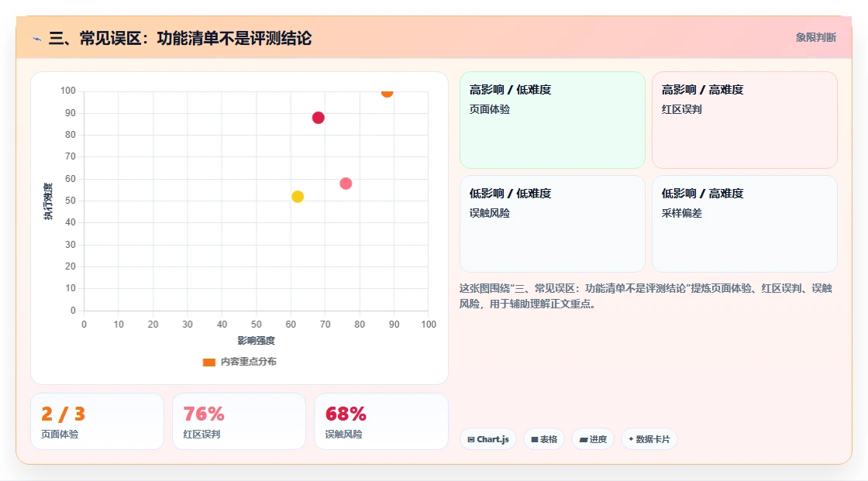Image resolution: width=868 pixels, height=481 pixels.
Task: Click the Chart.js chip icon
Action: pos(471,439)
